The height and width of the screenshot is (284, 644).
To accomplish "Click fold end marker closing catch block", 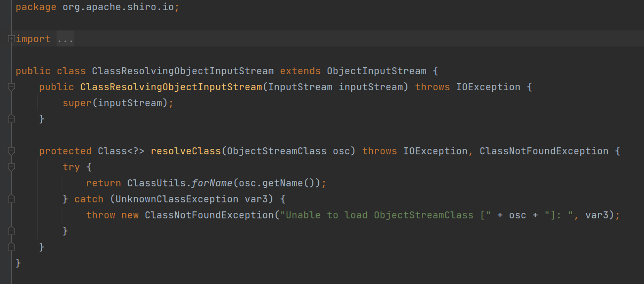I will [x=11, y=231].
